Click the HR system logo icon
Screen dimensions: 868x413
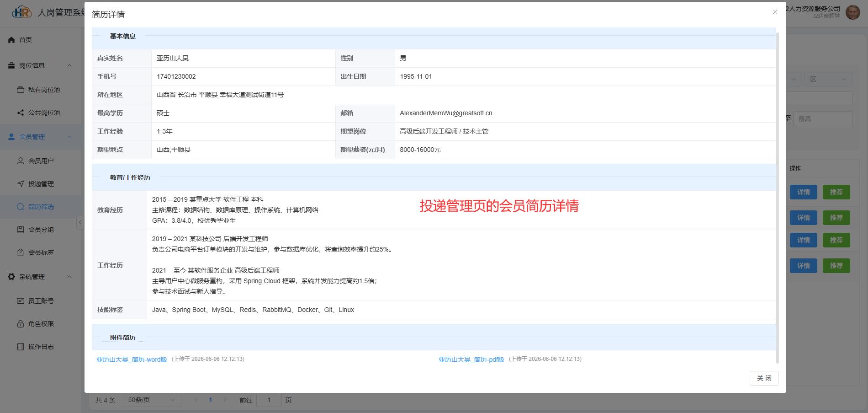point(22,12)
